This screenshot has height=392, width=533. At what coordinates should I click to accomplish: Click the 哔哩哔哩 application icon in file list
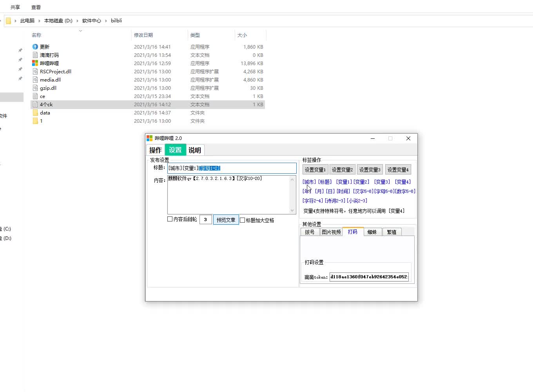point(35,63)
